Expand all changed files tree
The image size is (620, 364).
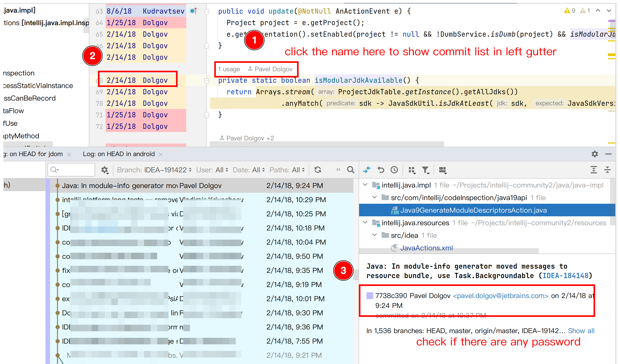(x=594, y=170)
